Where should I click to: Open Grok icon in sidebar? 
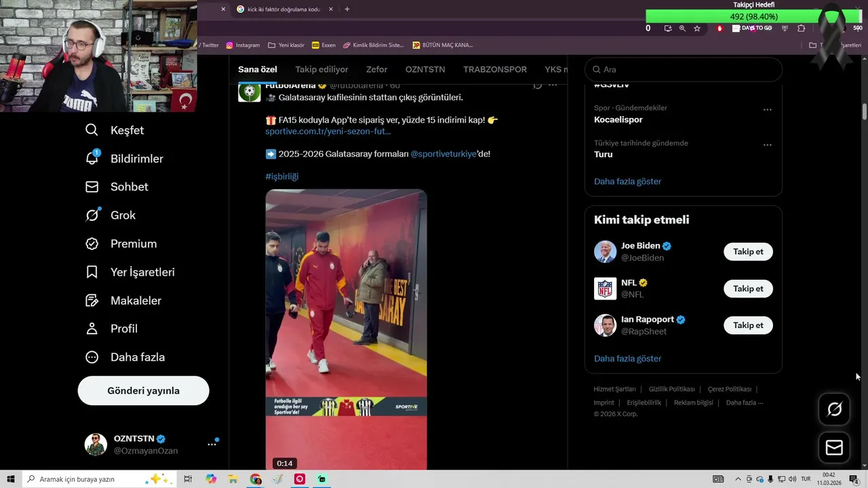tap(92, 215)
